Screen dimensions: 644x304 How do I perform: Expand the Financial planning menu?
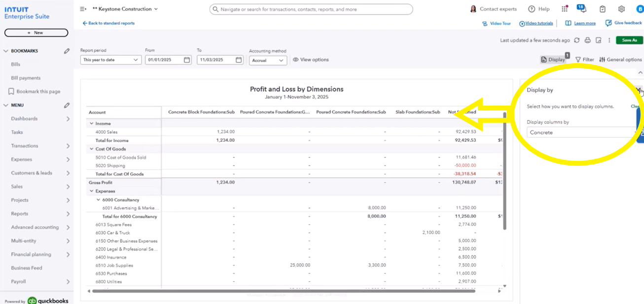tap(68, 255)
